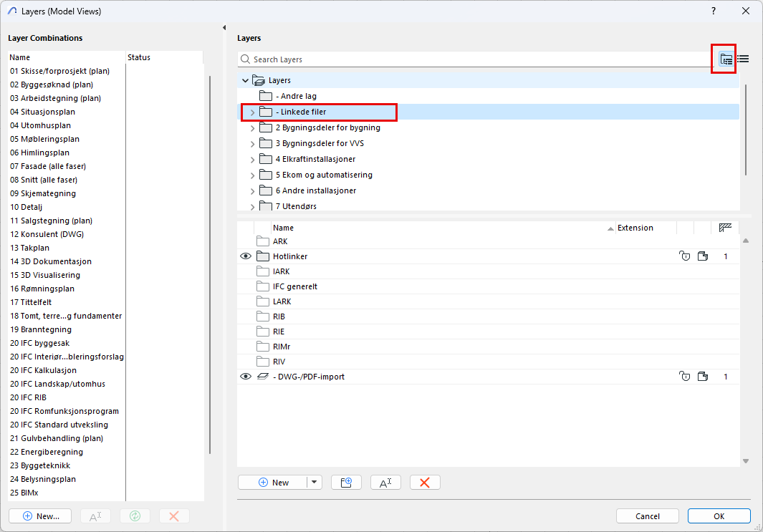Screen dimensions: 763x532
Task: Expand the '2 Bygningsdeler for bygning' folder
Action: (252, 128)
